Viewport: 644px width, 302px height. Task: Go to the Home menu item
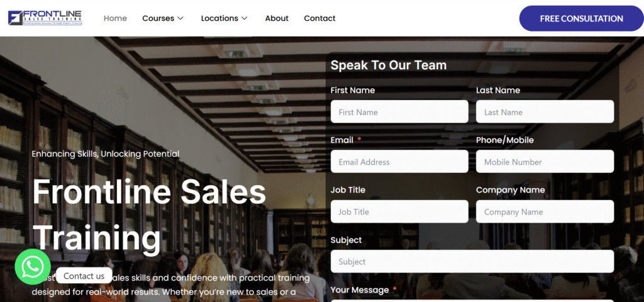coord(115,18)
